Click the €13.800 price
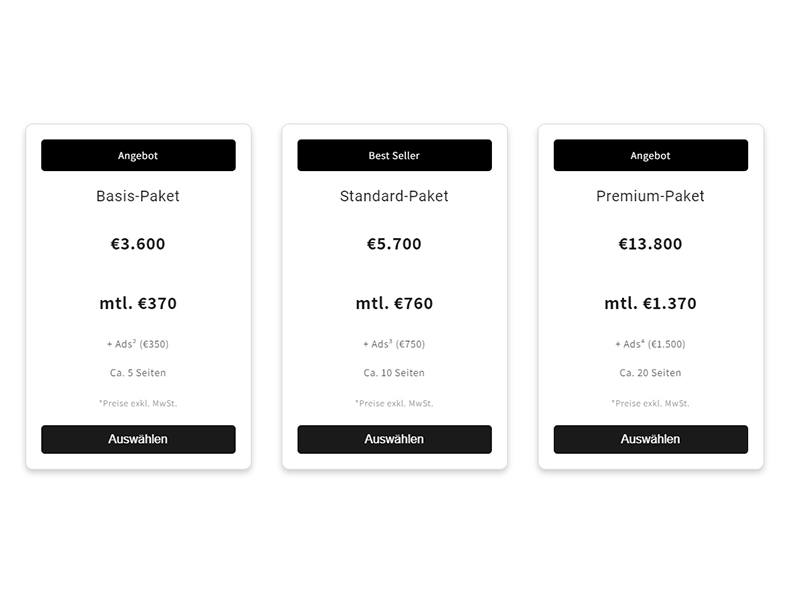800x600 pixels. 650,244
